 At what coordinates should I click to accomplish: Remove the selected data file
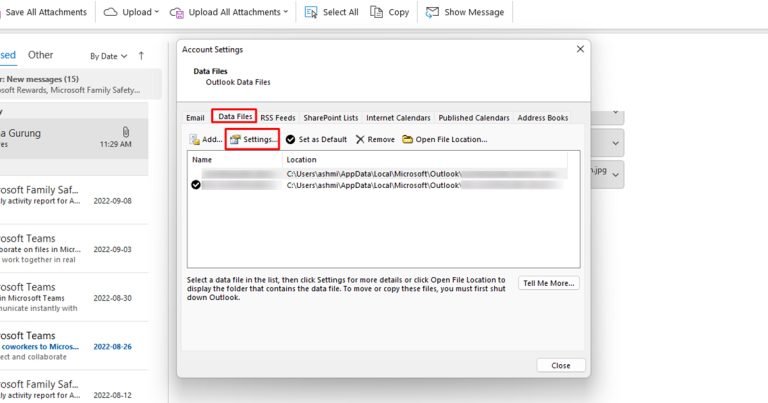tap(375, 140)
